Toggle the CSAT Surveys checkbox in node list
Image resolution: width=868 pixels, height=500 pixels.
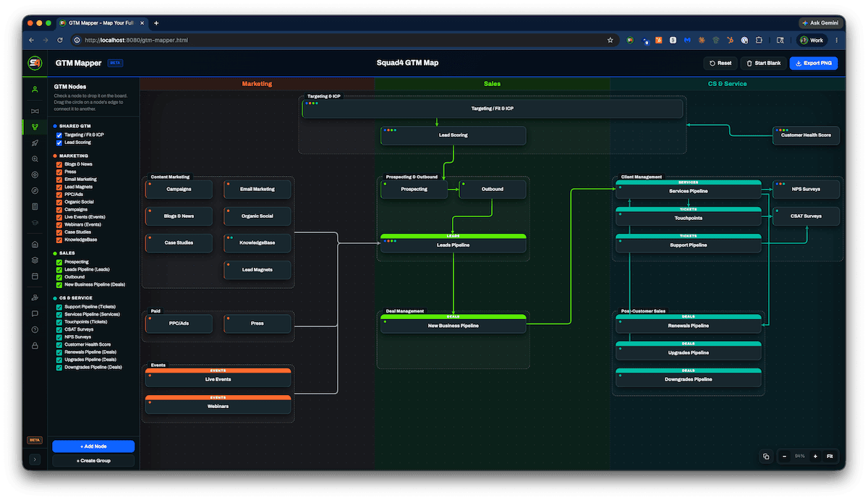pos(59,329)
